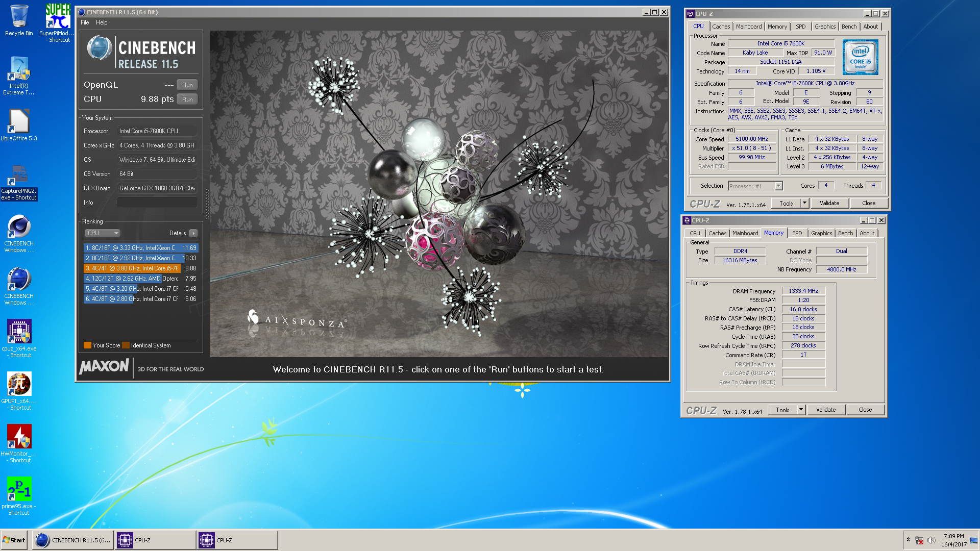Click Validate in upper CPU-Z window
The height and width of the screenshot is (551, 980).
(829, 204)
